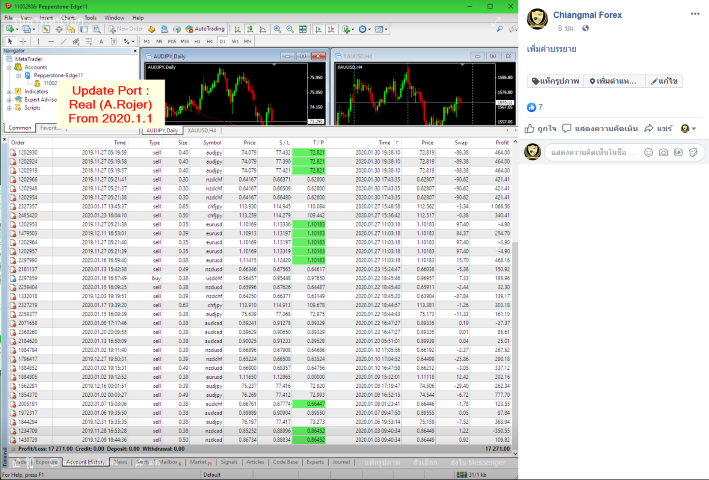Select the Fibonacci Retracement tool
709x480 pixels.
(x=89, y=41)
